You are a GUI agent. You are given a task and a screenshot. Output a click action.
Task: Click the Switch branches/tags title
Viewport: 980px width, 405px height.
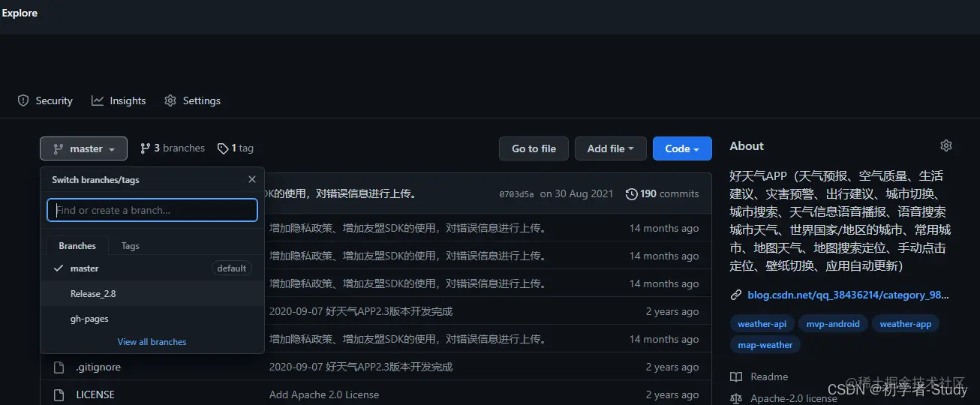(95, 180)
